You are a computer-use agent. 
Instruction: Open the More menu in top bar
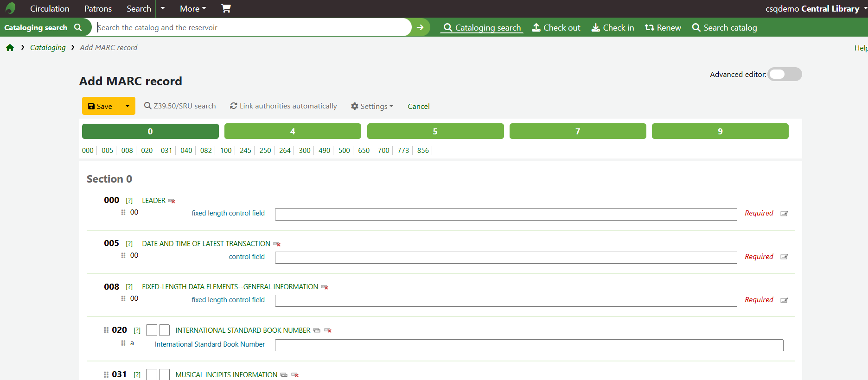tap(193, 8)
